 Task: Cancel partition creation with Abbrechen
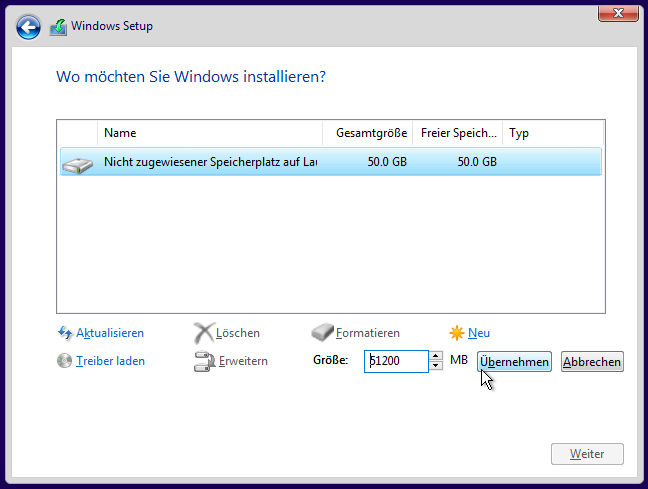592,362
